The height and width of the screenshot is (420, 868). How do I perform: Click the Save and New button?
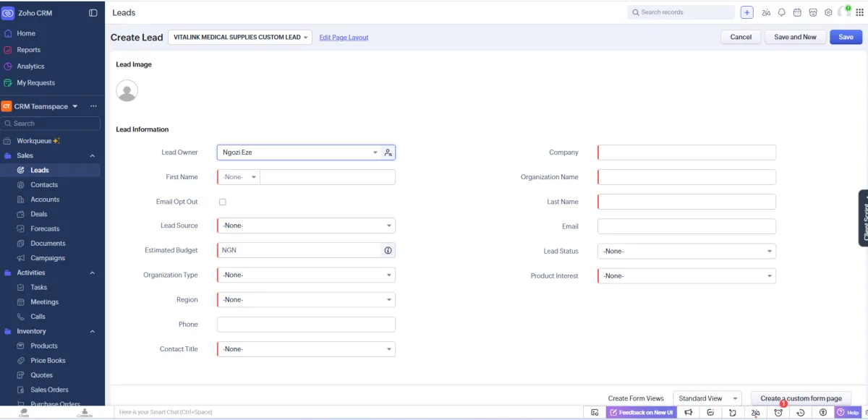[795, 37]
